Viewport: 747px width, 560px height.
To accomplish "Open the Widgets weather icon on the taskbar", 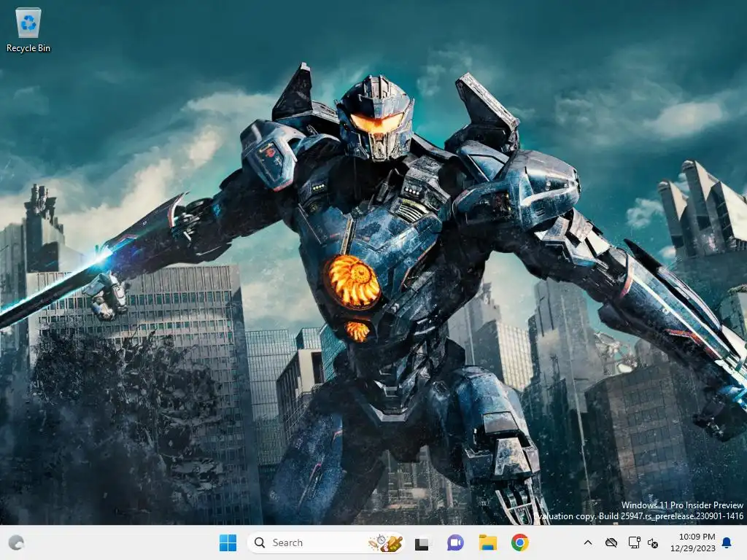I will (x=16, y=542).
